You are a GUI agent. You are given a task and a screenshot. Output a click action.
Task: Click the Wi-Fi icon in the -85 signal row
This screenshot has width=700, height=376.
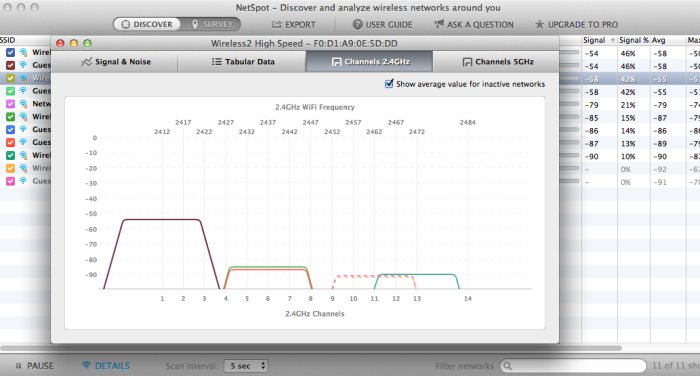click(23, 117)
